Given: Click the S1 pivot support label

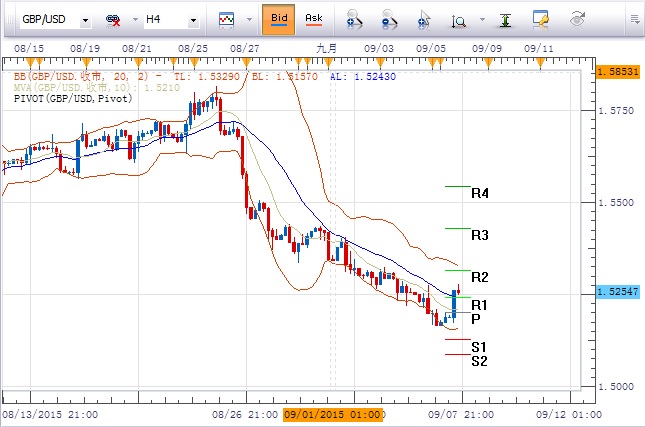Looking at the screenshot, I should (x=479, y=348).
